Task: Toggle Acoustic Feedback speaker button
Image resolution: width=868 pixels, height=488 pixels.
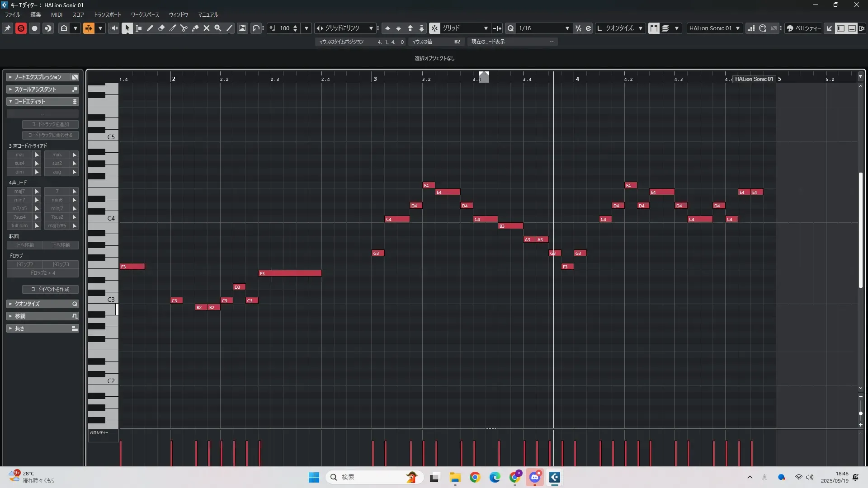Action: click(x=113, y=28)
